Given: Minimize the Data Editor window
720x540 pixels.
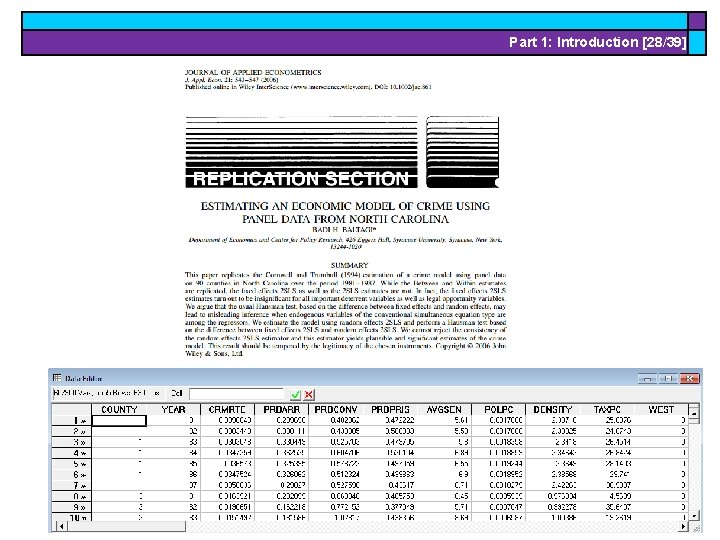Looking at the screenshot, I should pos(647,378).
